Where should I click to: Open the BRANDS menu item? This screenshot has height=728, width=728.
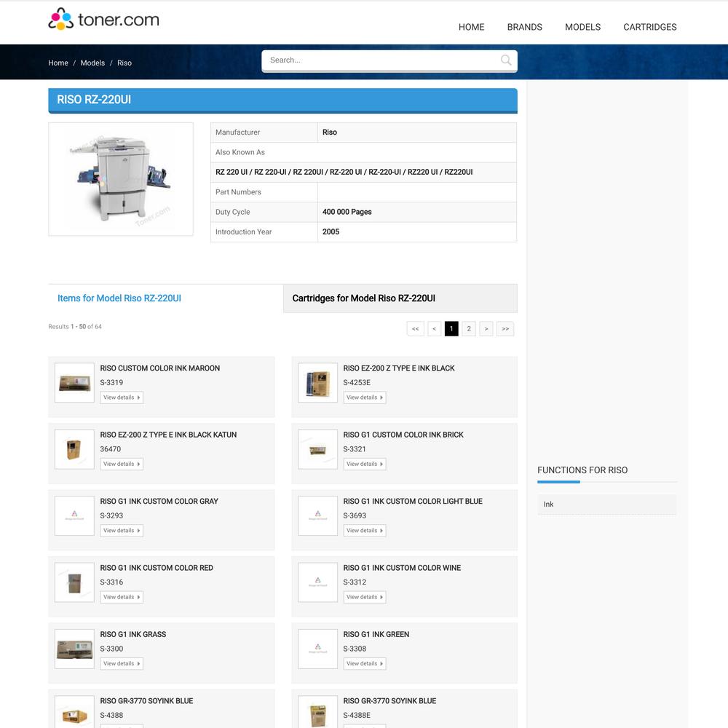pos(525,27)
